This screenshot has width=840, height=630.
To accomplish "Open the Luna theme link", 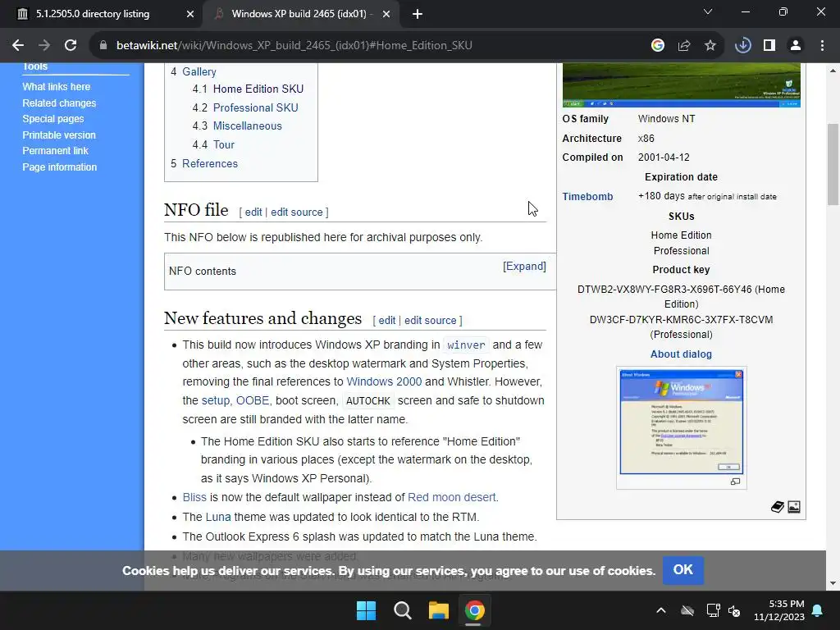I will click(x=218, y=517).
